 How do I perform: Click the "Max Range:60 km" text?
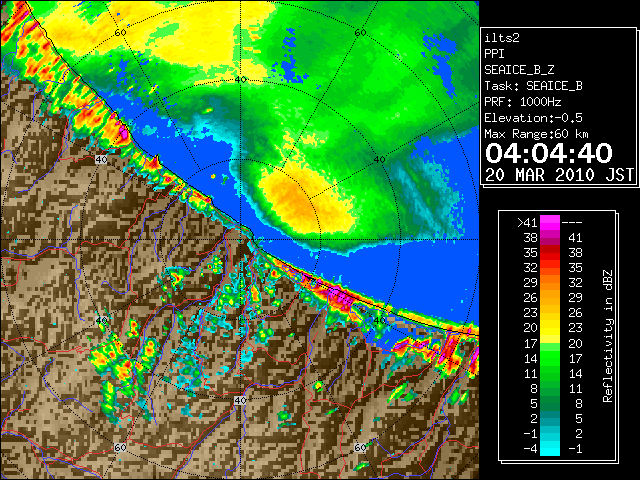[x=537, y=134]
